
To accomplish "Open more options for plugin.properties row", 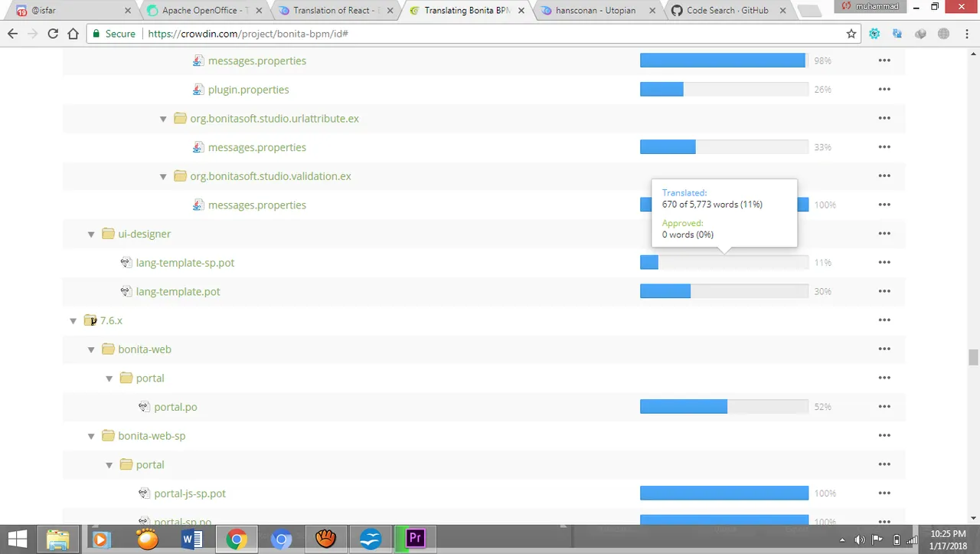I will [884, 90].
